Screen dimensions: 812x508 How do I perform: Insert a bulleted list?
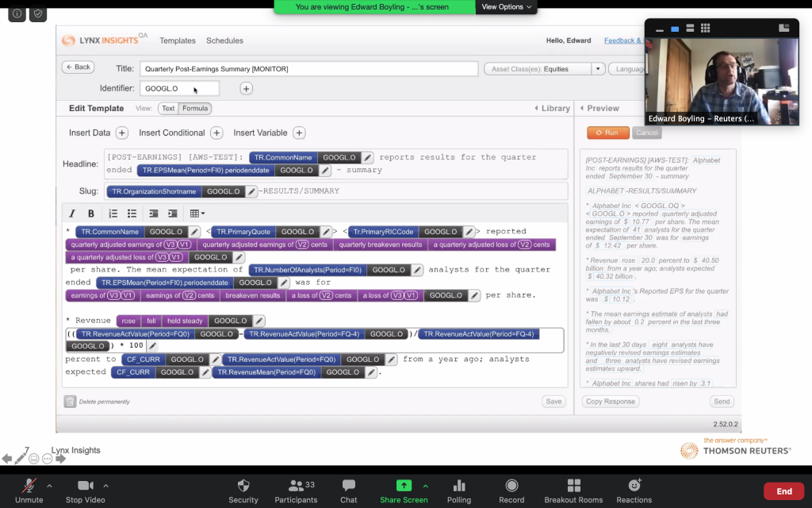[x=130, y=213]
